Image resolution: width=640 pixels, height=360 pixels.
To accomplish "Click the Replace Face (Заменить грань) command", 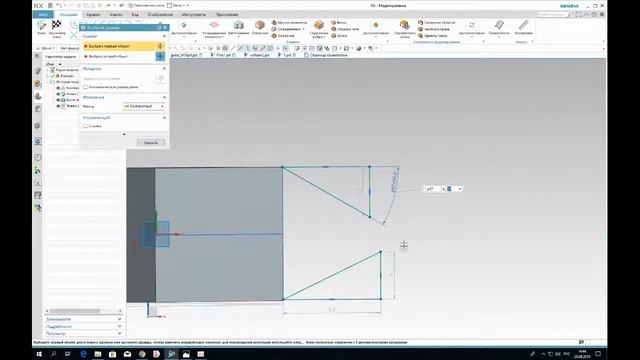I will pos(433,29).
